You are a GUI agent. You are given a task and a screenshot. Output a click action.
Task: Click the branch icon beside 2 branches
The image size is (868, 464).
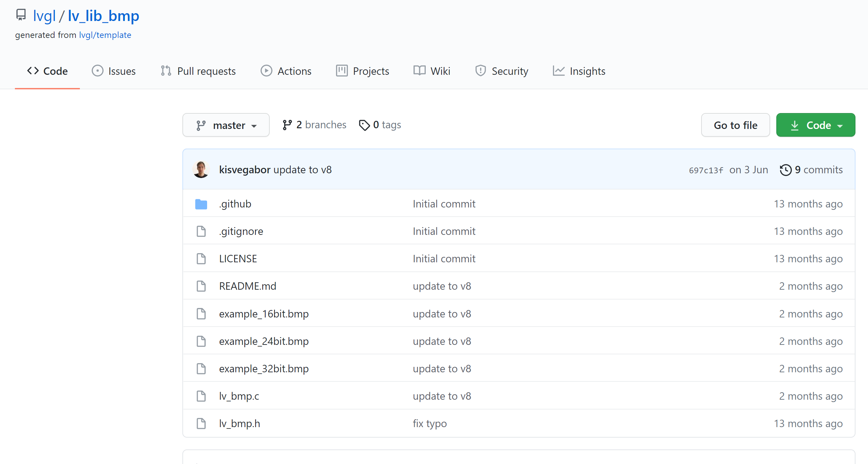[287, 125]
